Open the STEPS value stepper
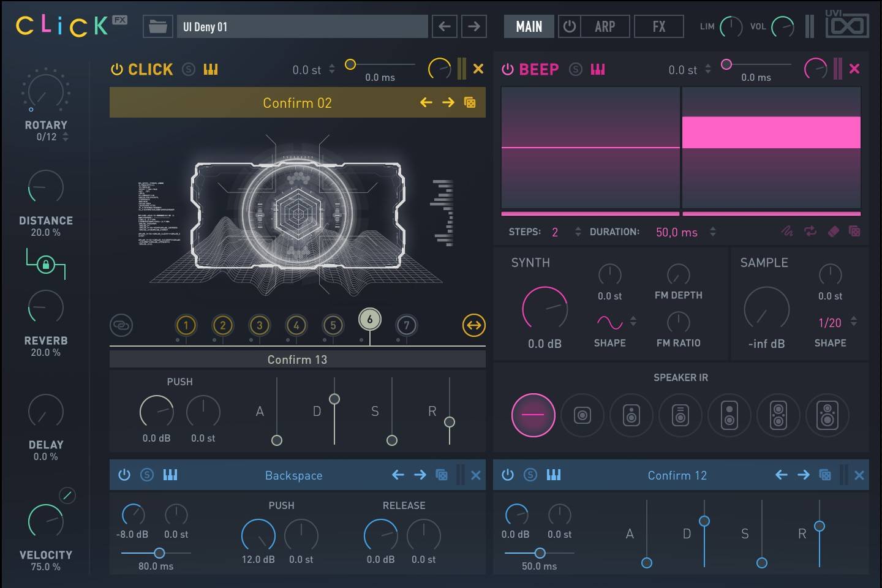 pyautogui.click(x=578, y=232)
